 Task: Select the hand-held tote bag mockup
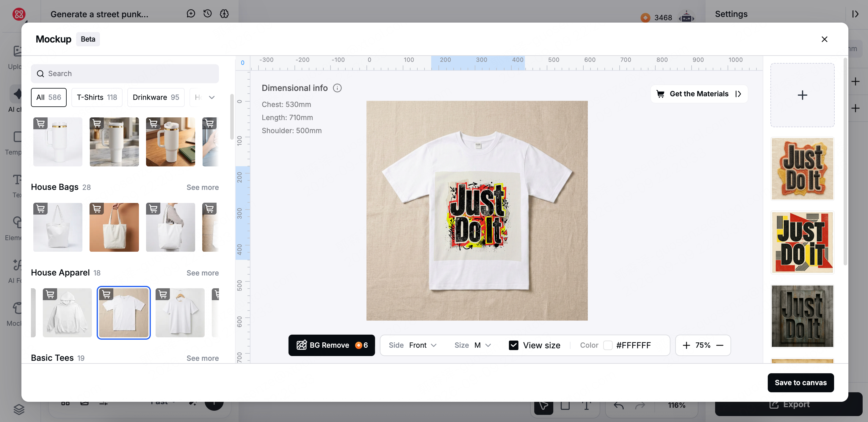point(114,227)
